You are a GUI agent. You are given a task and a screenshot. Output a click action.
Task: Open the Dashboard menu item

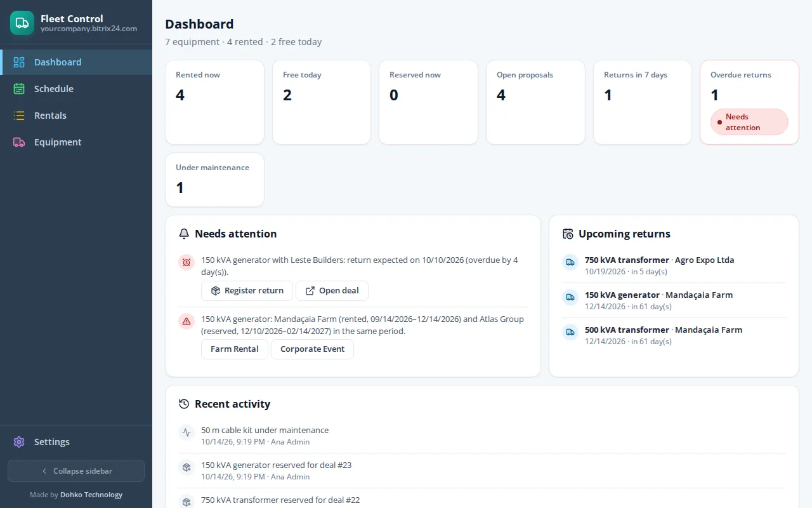76,62
